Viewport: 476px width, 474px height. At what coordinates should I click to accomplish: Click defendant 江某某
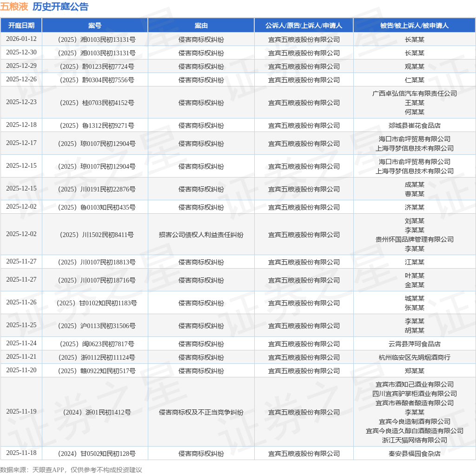(414, 262)
